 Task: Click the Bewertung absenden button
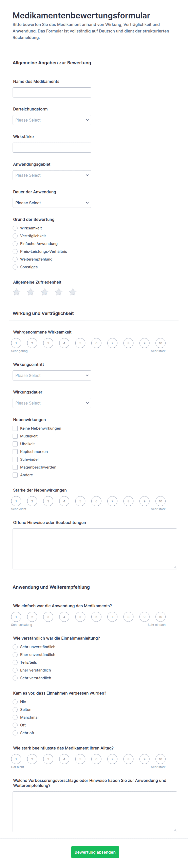pos(95,852)
